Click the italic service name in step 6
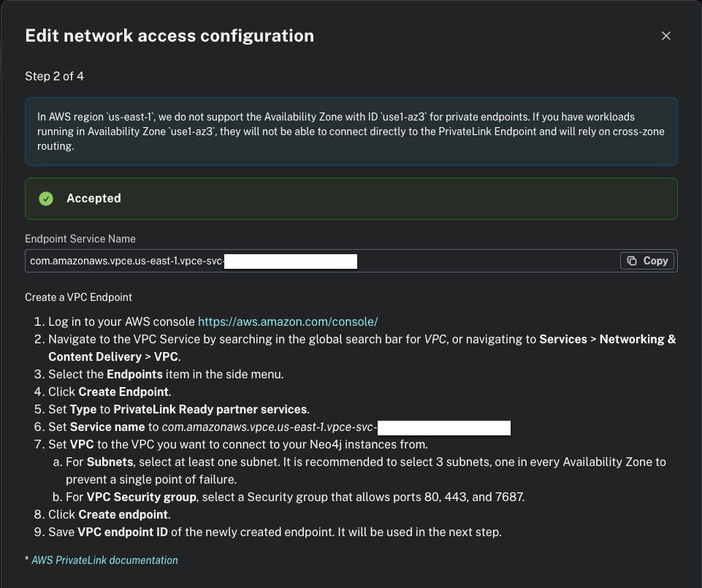702x588 pixels. pyautogui.click(x=269, y=427)
